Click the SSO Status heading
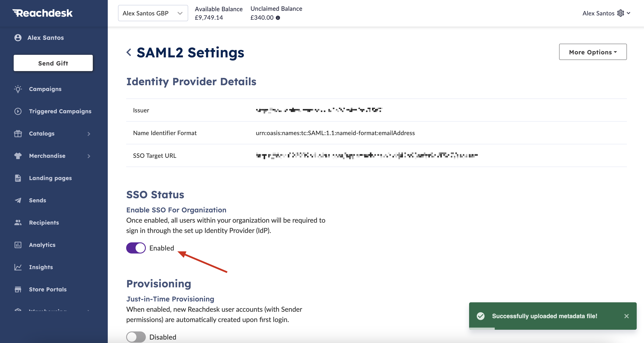Viewport: 644px width, 343px height. (155, 195)
